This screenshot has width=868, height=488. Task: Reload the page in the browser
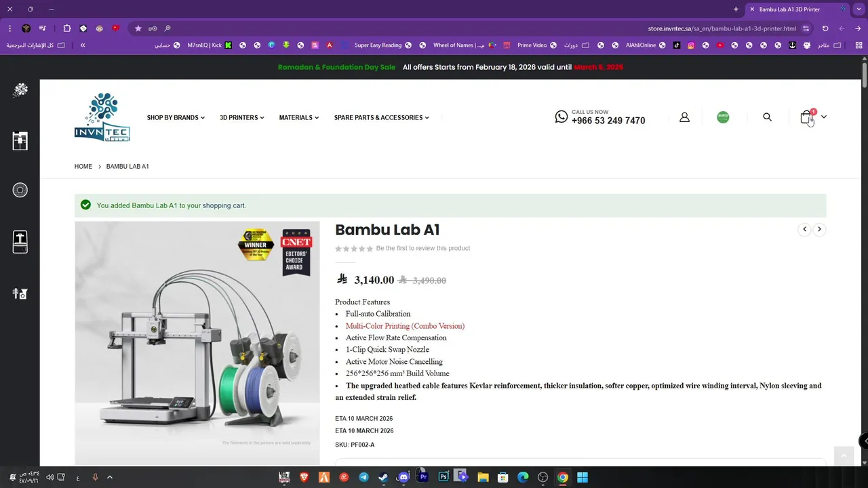pyautogui.click(x=825, y=28)
